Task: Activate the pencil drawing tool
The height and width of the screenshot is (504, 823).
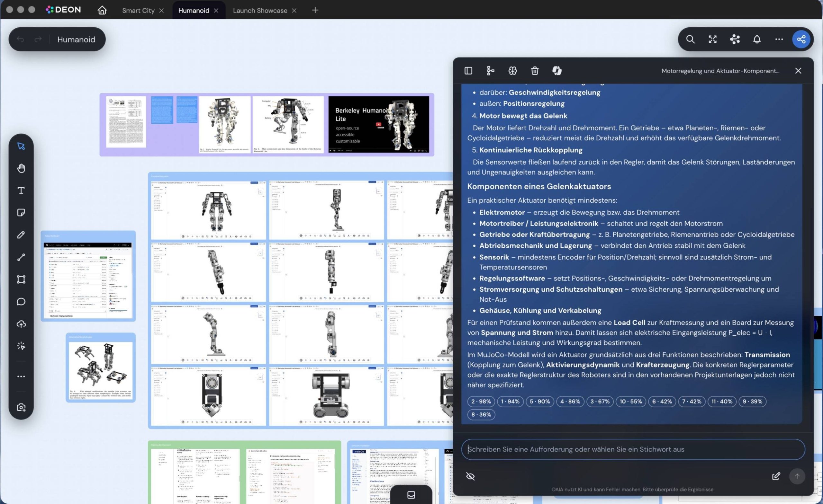Action: [21, 235]
